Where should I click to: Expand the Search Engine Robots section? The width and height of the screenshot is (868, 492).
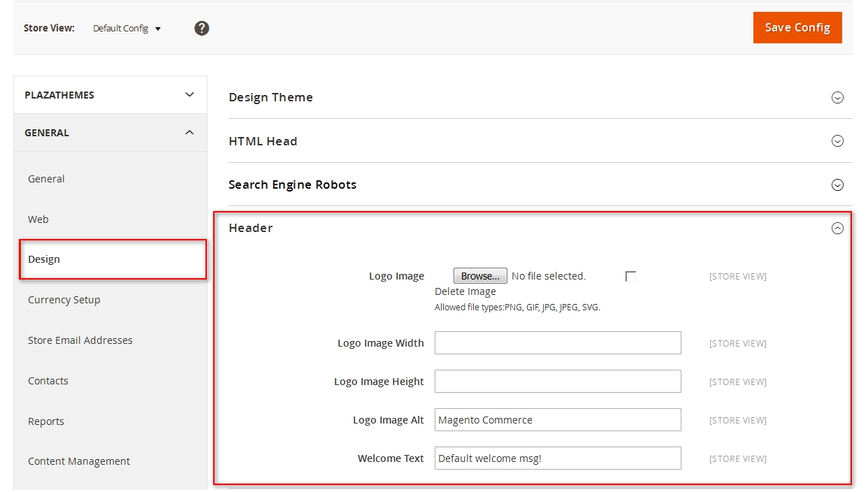837,185
